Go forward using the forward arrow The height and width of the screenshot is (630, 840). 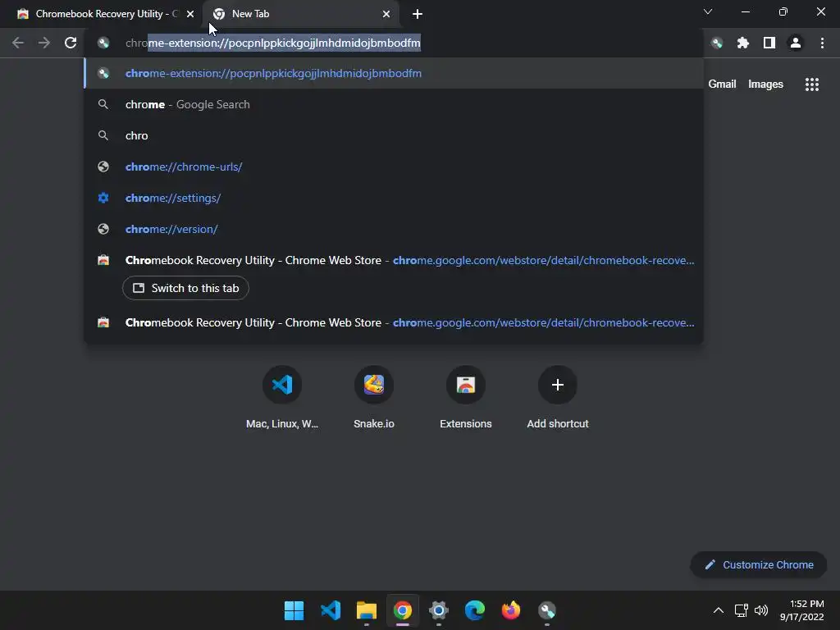tap(44, 43)
